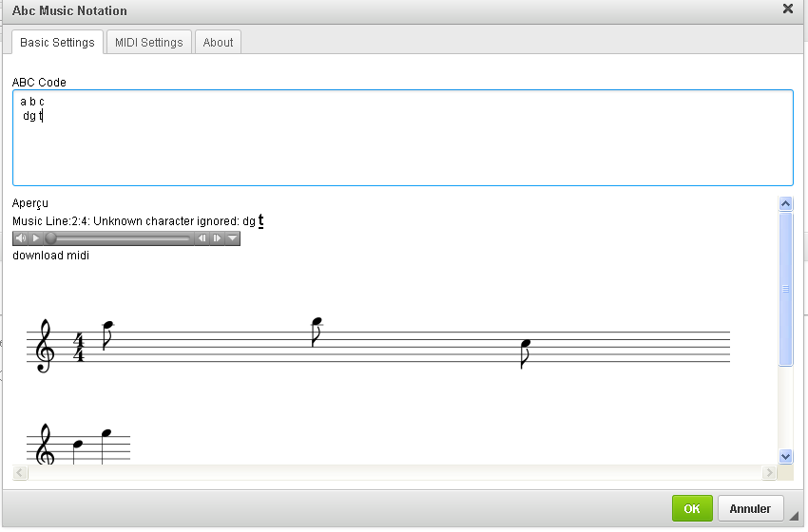Follow the download midi link
The image size is (808, 532).
(x=51, y=256)
